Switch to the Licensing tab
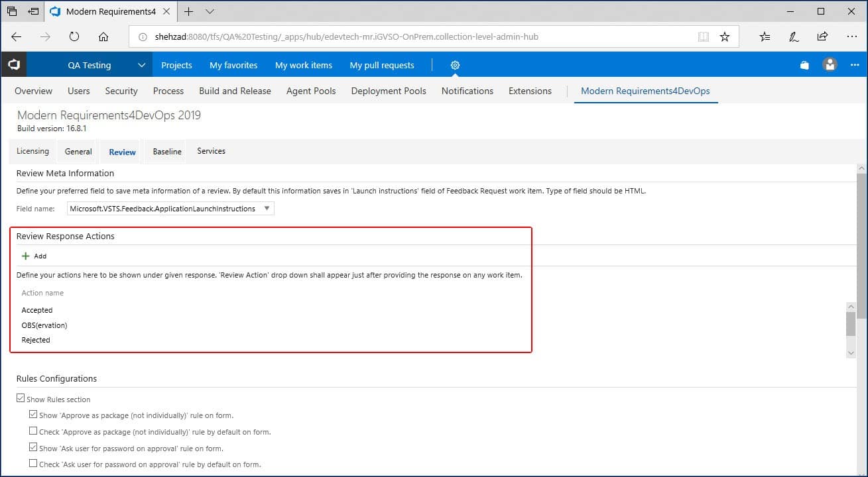868x477 pixels. pos(32,151)
